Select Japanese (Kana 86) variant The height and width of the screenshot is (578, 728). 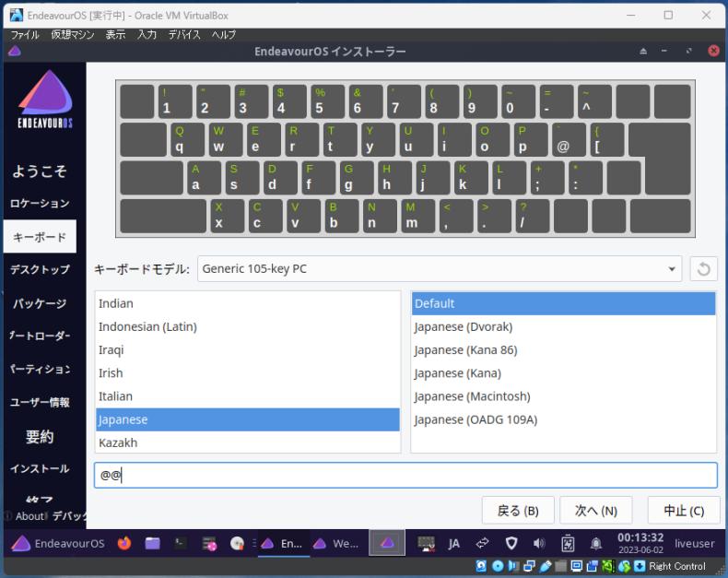point(563,350)
